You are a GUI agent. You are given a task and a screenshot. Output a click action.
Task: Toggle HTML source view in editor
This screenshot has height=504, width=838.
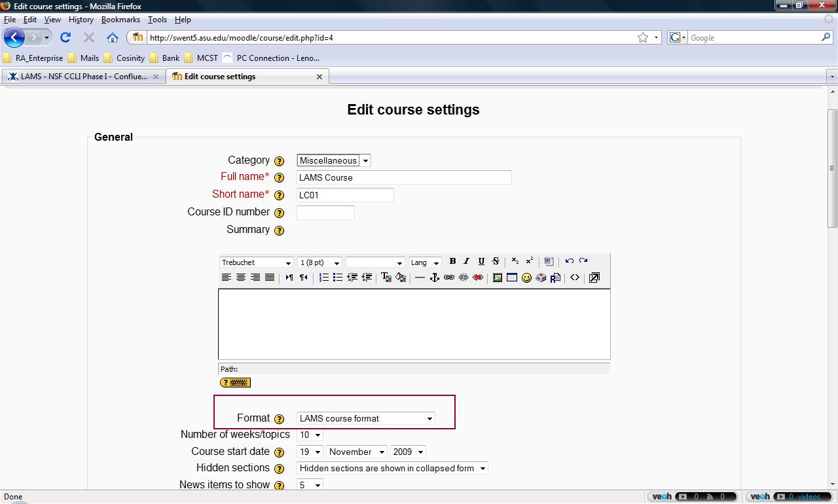[575, 278]
